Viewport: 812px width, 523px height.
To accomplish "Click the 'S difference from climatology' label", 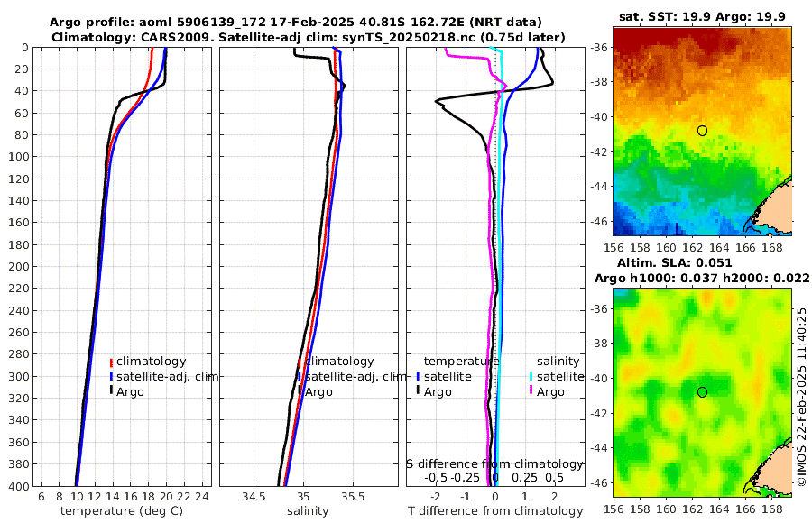I will [x=495, y=463].
